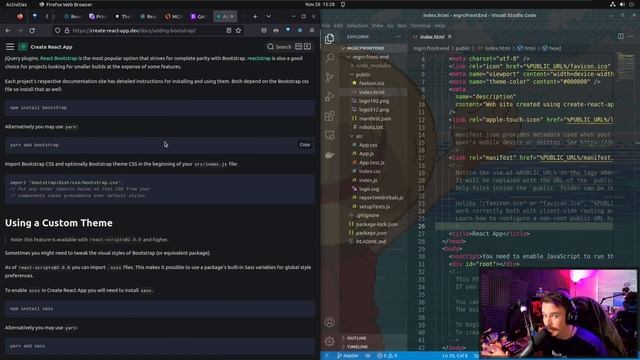
Task: Open favicon.ico in the explorer
Action: [371, 83]
